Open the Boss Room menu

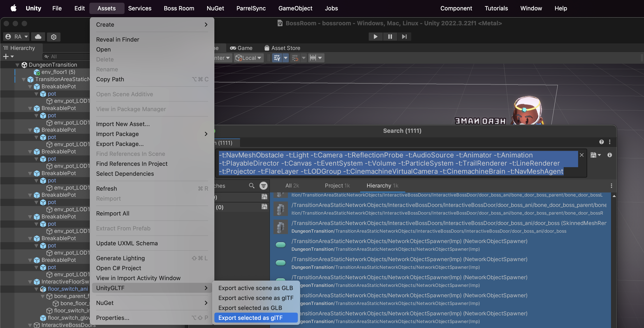point(179,8)
